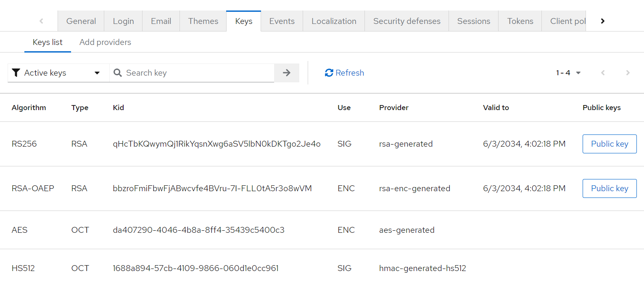Expand the 1 - 4 pagination dropdown
This screenshot has width=644, height=287.
(568, 73)
